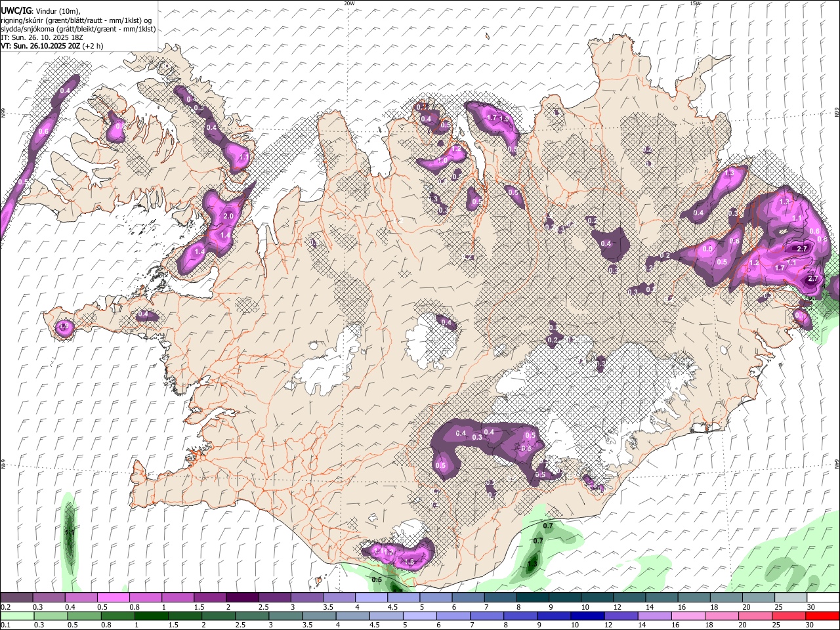Viewport: 840px width, 630px height.
Task: Click the "VT: Sun. 26.10.2025 20Z (+2 h)" line
Action: 52,46
